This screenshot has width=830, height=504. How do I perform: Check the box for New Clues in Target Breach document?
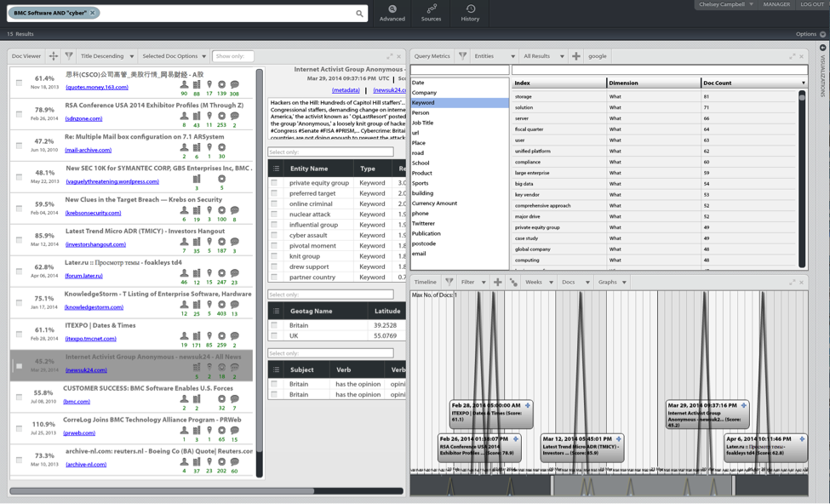19,208
